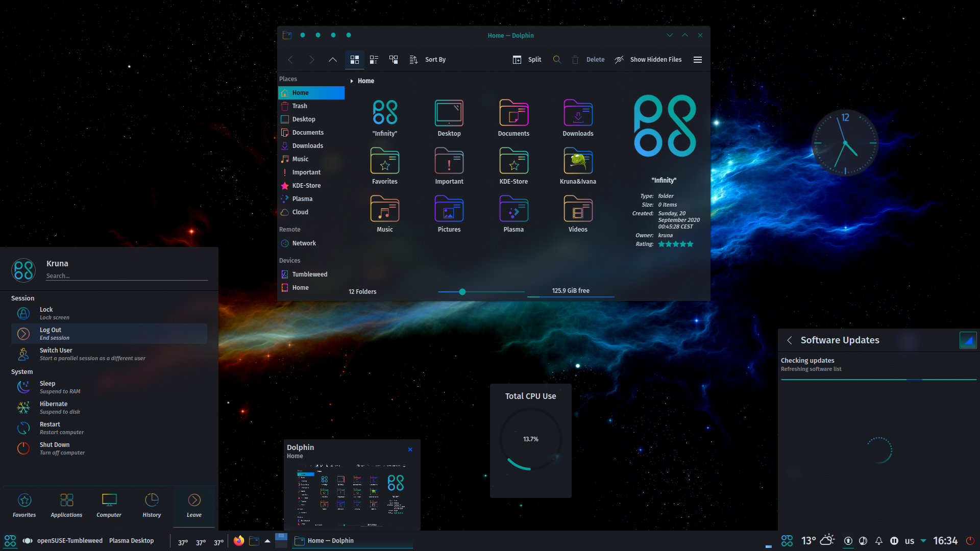Select Restart in the Leave menu
Screen dimensions: 980x551
(x=61, y=428)
